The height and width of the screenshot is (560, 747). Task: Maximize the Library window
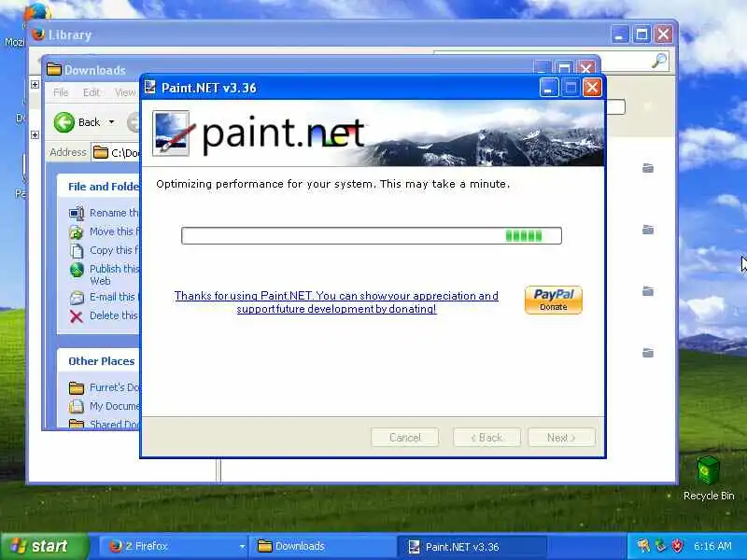pyautogui.click(x=641, y=35)
